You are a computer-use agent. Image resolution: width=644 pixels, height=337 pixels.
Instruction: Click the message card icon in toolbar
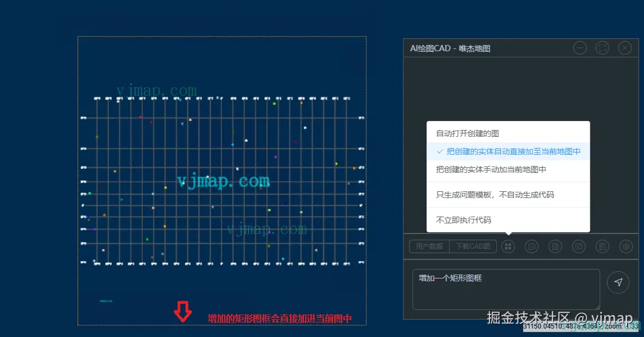pyautogui.click(x=579, y=246)
